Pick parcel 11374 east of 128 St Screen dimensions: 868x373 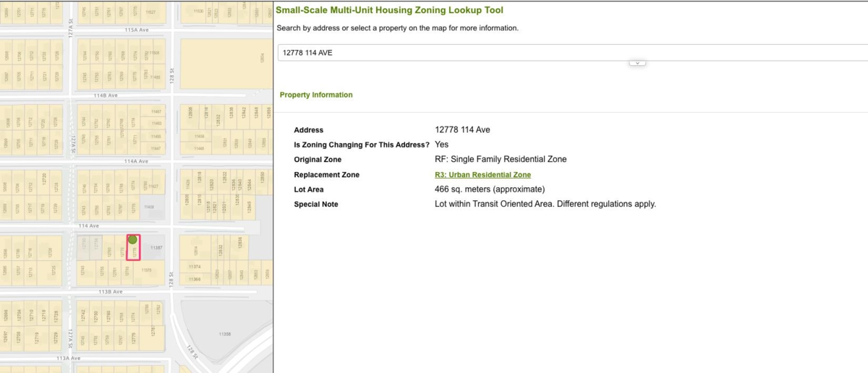(194, 267)
